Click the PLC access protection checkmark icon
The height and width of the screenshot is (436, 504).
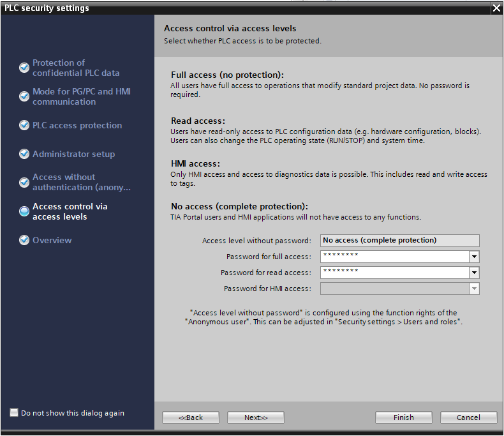24,125
